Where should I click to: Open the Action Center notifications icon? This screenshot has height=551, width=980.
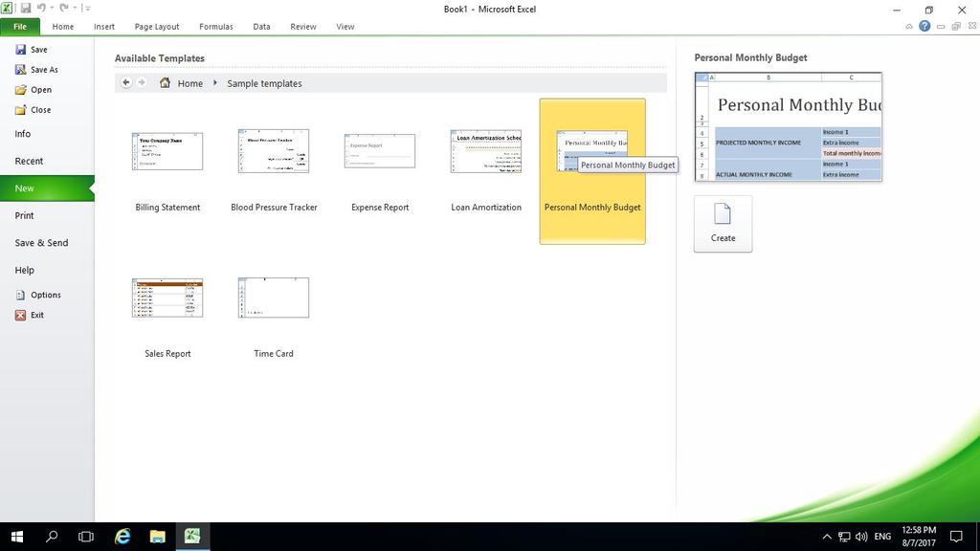pos(956,537)
